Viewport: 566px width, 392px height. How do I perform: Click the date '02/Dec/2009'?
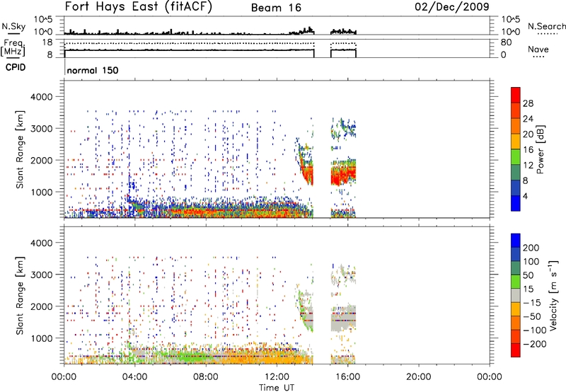(452, 7)
